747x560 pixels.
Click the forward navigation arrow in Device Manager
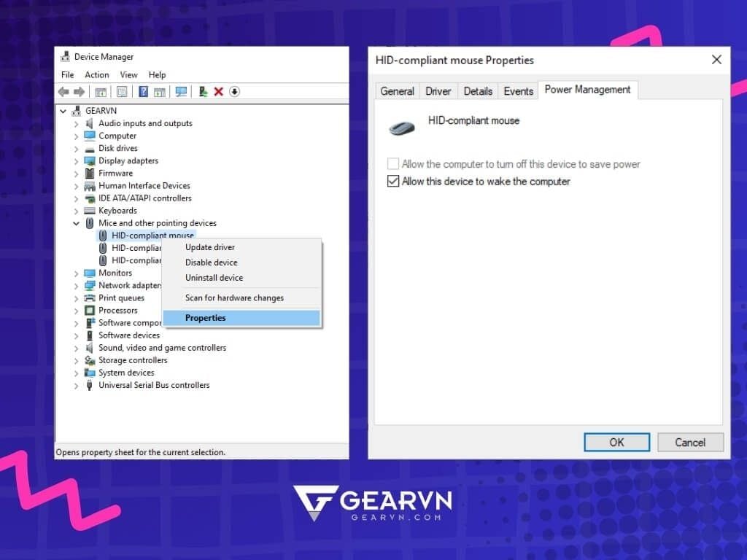(x=80, y=91)
